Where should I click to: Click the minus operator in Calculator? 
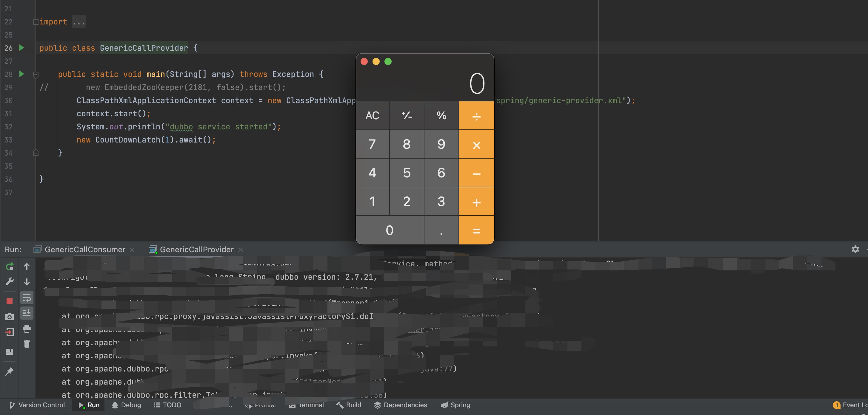(476, 173)
